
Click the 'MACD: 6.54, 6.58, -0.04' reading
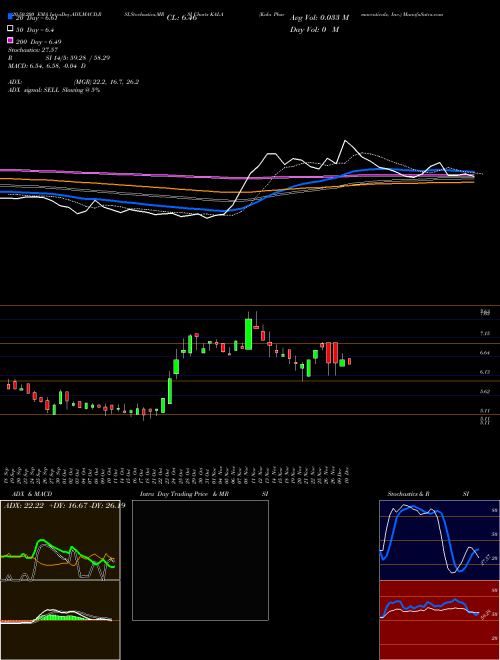coord(47,66)
